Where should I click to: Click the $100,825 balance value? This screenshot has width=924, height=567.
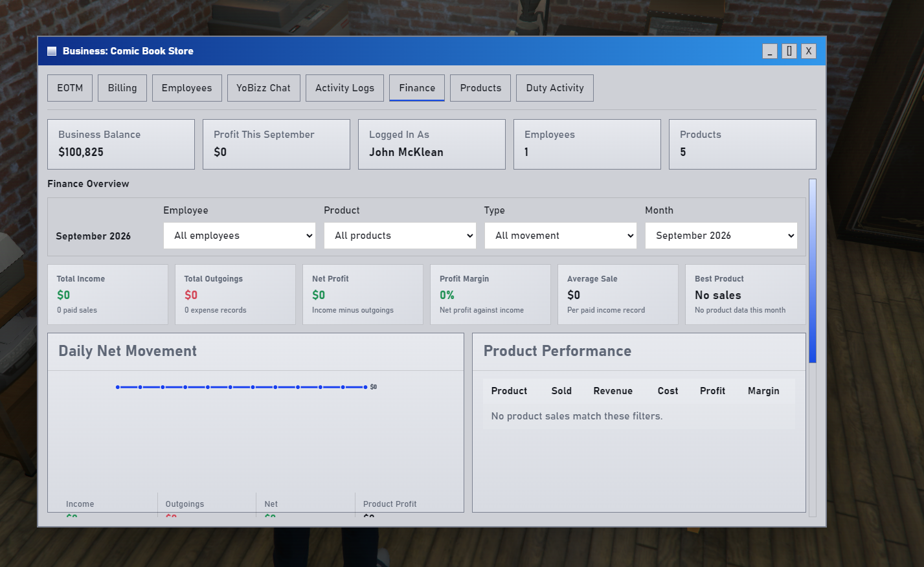click(81, 152)
